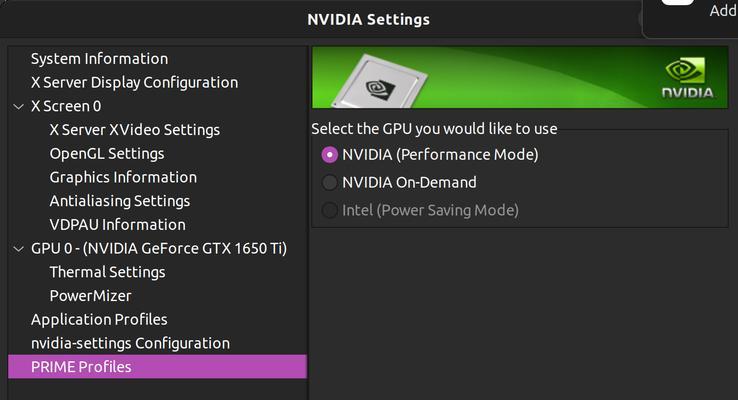Open Antialiasing Settings
Viewport: 738px width, 400px height.
click(120, 201)
